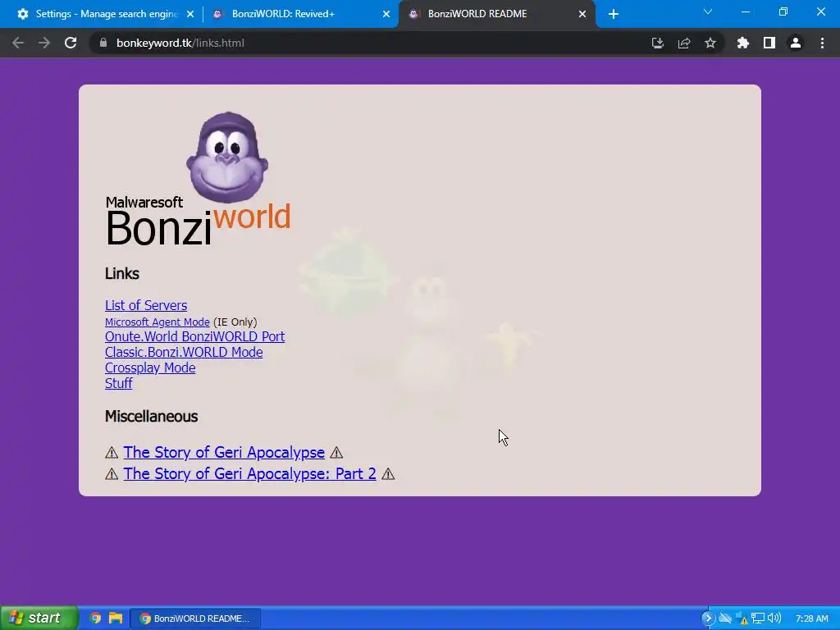
Task: Click the system clock showing 7:28 AM
Action: tap(811, 619)
